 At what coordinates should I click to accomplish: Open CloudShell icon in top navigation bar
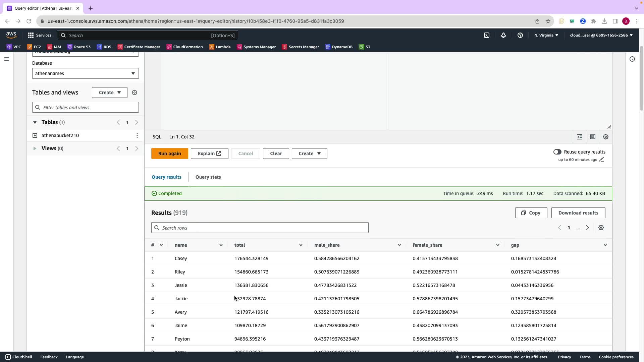486,35
